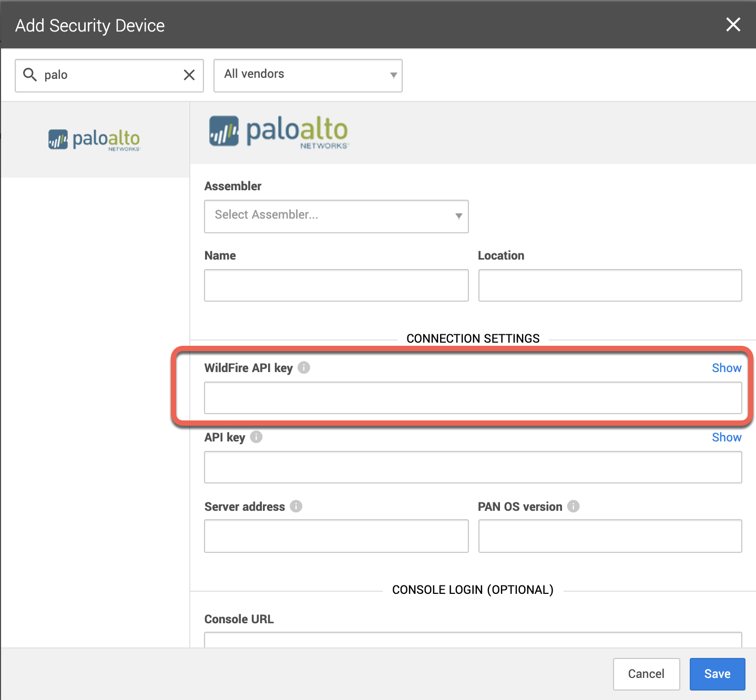Viewport: 756px width, 700px height.
Task: Open the Select Assembler dropdown
Action: coord(336,216)
